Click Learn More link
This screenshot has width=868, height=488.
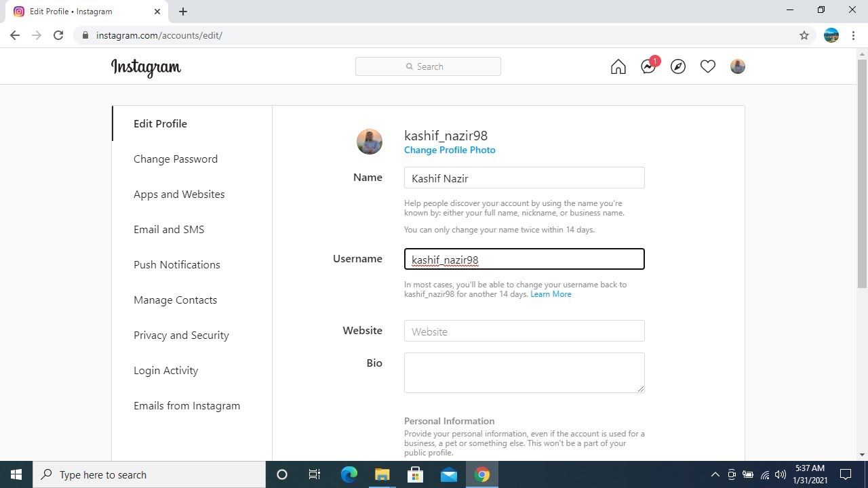pyautogui.click(x=551, y=294)
